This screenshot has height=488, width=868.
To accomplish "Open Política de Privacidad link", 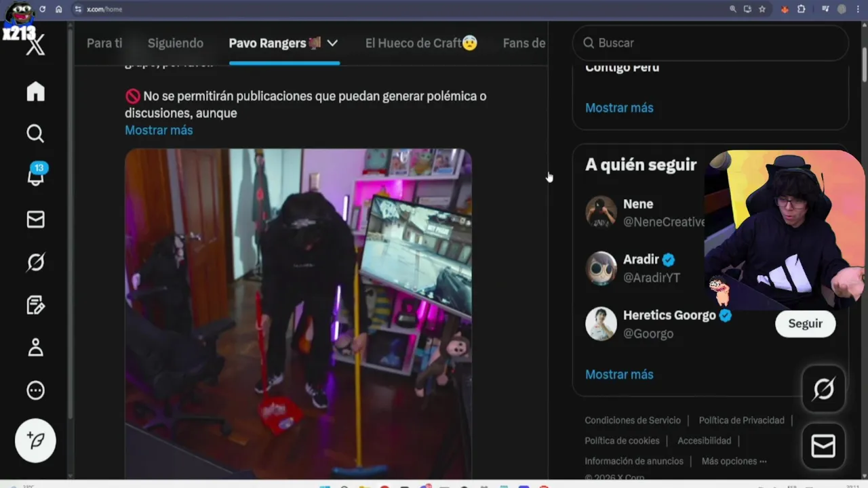I will (741, 420).
